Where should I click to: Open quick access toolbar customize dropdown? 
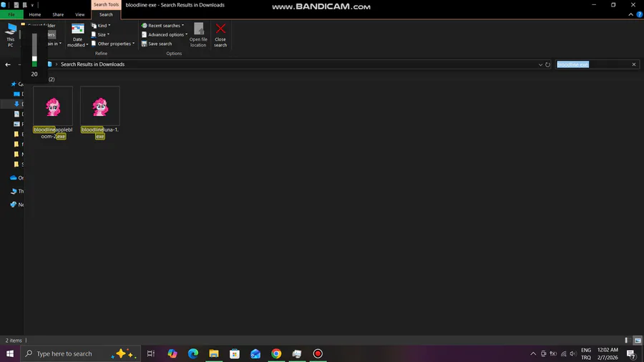click(32, 5)
